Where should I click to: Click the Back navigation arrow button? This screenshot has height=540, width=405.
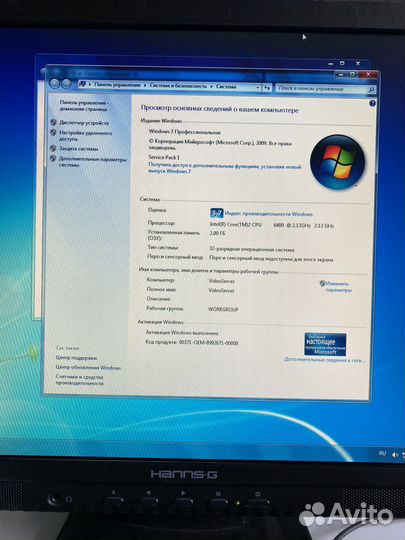tap(54, 83)
